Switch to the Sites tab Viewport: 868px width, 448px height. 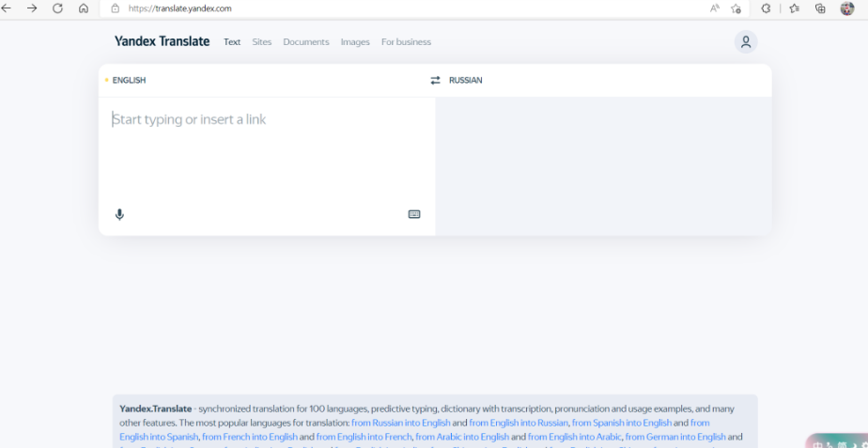(262, 42)
